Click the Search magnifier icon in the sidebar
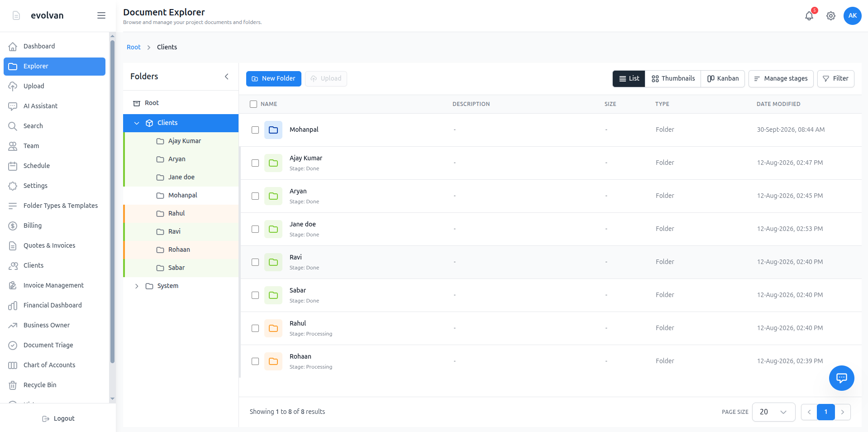The height and width of the screenshot is (432, 868). click(13, 126)
